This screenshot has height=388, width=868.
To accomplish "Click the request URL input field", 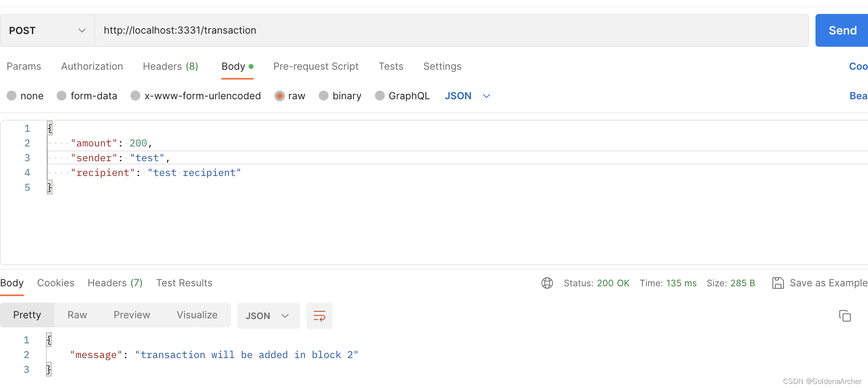I will [451, 30].
